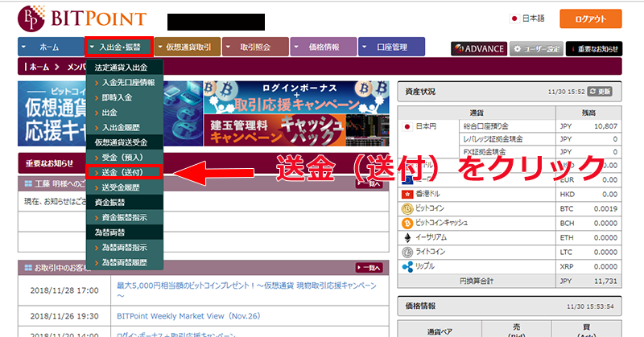The width and height of the screenshot is (644, 337).
Task: Click the ライトコイン row label
Action: pos(431,252)
